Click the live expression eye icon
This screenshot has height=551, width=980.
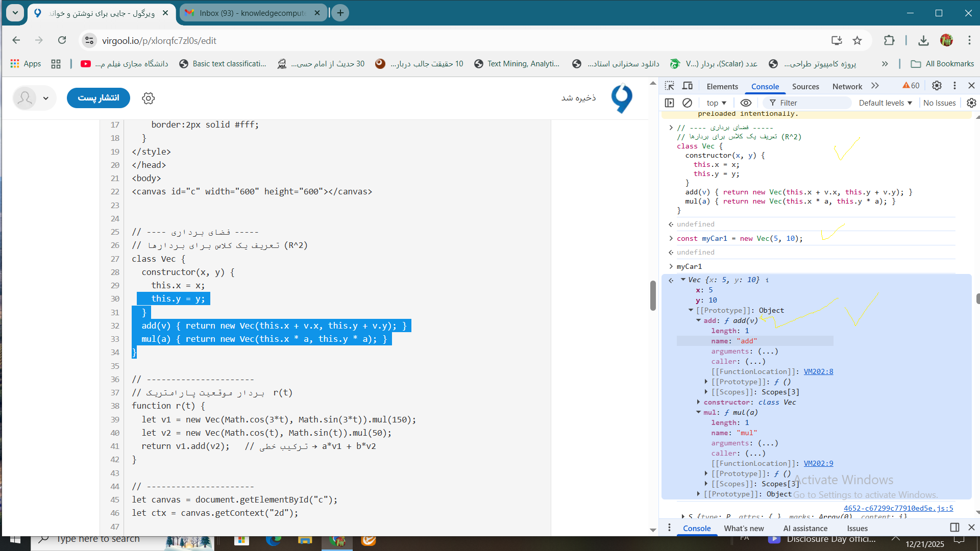pyautogui.click(x=746, y=103)
